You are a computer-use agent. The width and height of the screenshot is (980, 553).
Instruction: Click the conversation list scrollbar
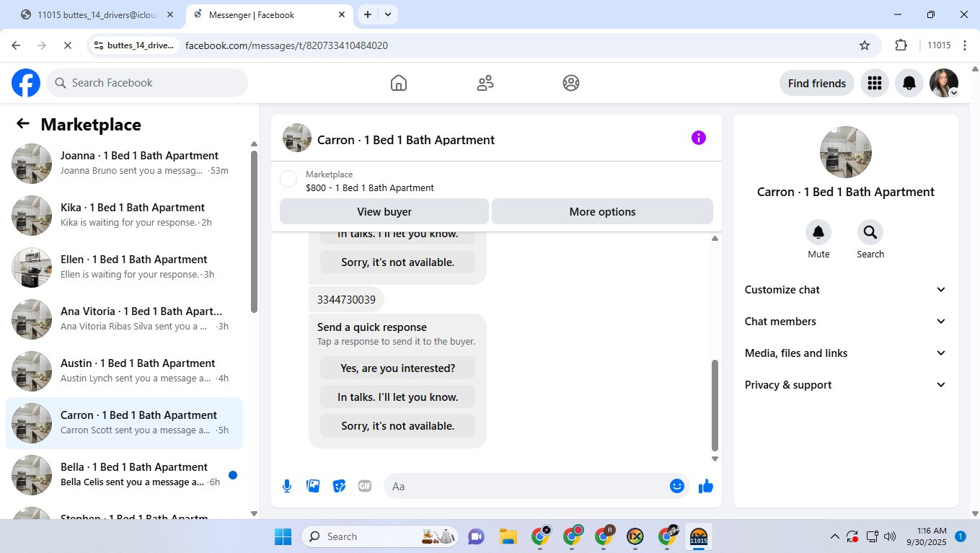pyautogui.click(x=254, y=231)
